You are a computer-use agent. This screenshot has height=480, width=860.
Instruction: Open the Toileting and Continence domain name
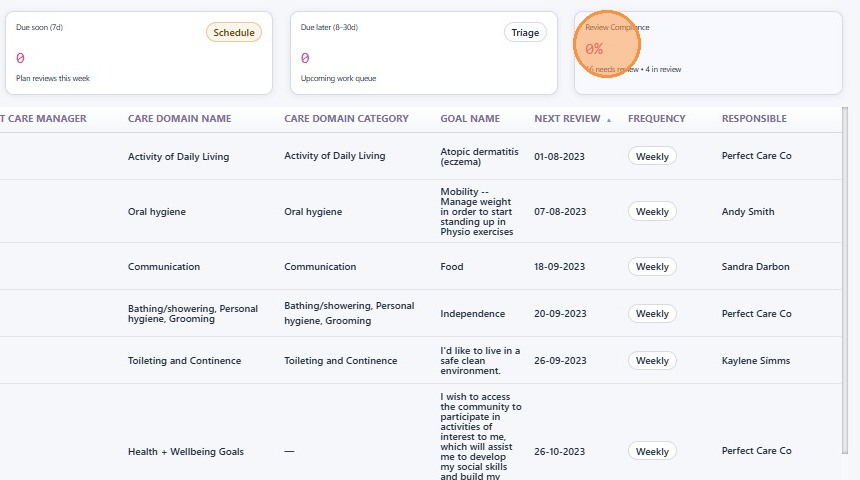(x=184, y=361)
